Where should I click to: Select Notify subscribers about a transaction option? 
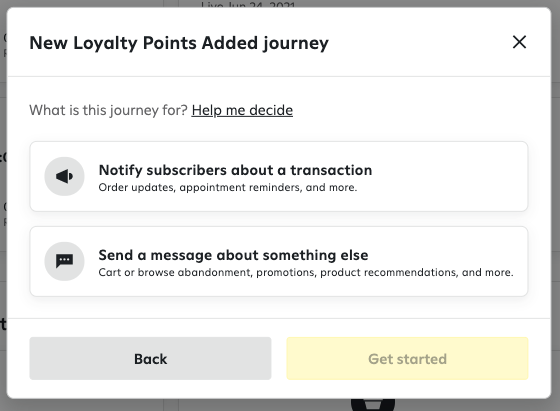(x=279, y=176)
